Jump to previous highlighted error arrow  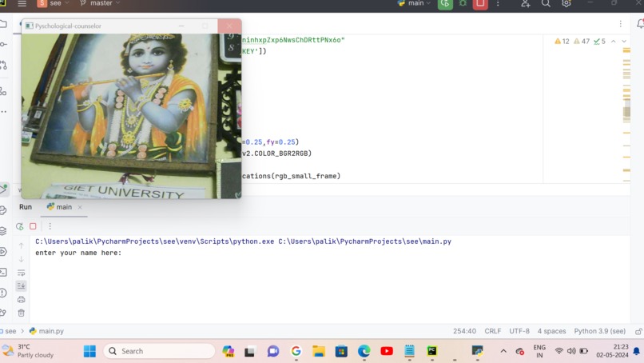[613, 42]
